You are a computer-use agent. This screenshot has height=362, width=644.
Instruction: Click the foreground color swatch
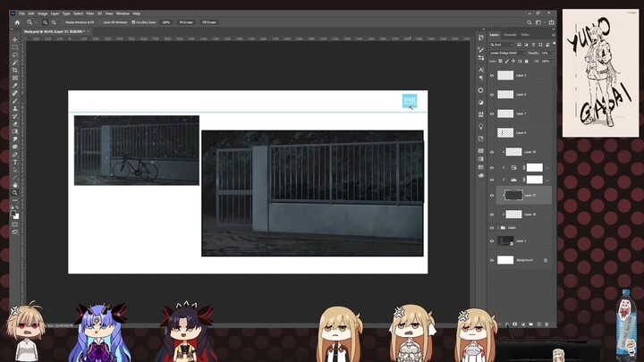click(x=13, y=213)
